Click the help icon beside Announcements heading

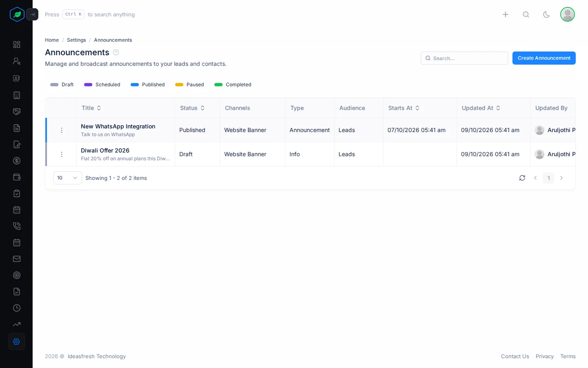[x=116, y=52]
